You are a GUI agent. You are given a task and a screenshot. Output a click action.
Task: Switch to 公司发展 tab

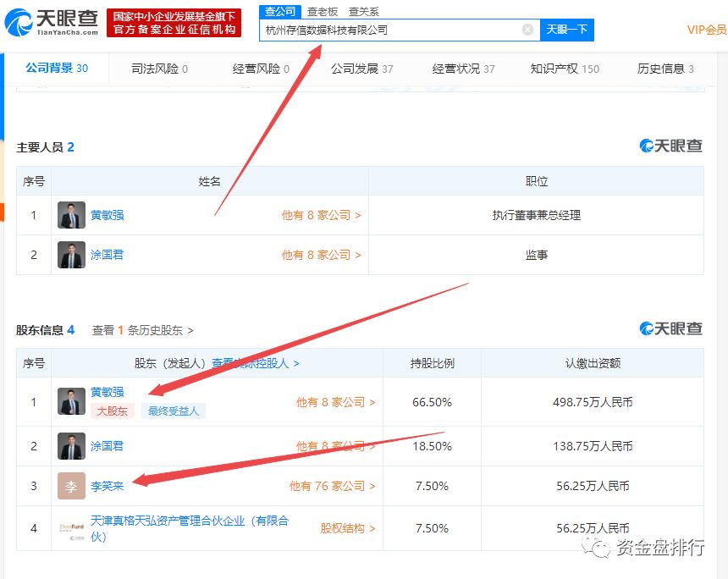[x=362, y=69]
